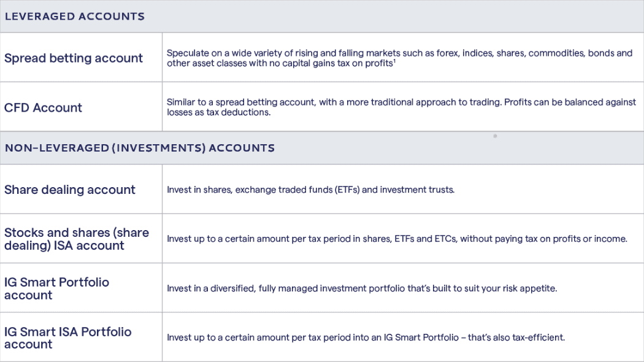The image size is (644, 362).
Task: Choose the IG Smart Portfolio account label
Action: click(x=56, y=288)
